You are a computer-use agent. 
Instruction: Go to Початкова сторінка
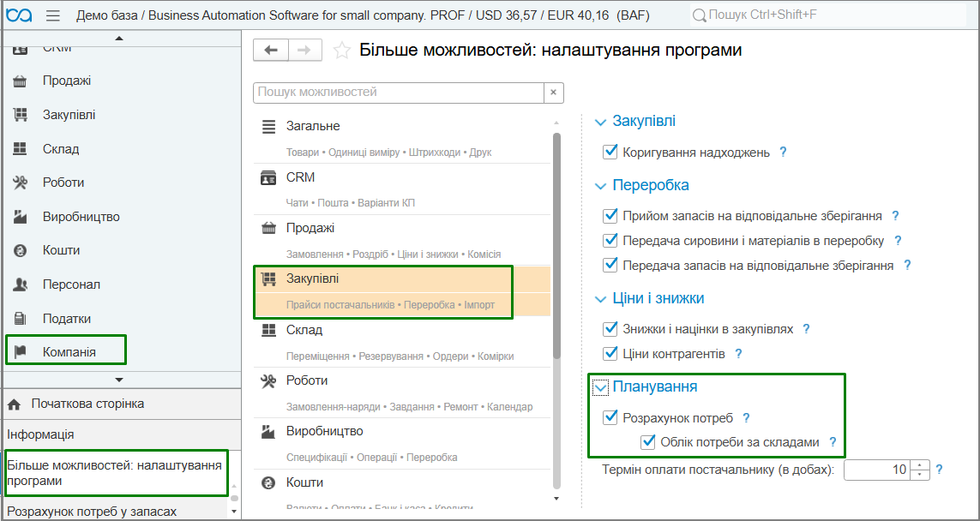pos(87,404)
